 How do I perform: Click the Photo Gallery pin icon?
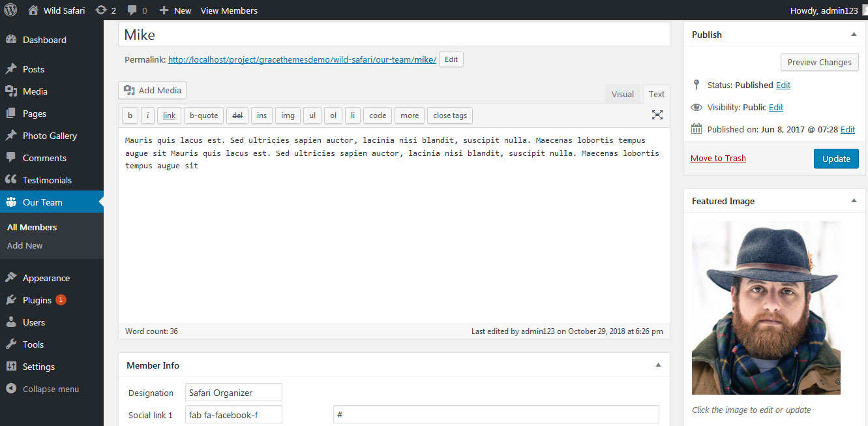pos(11,136)
